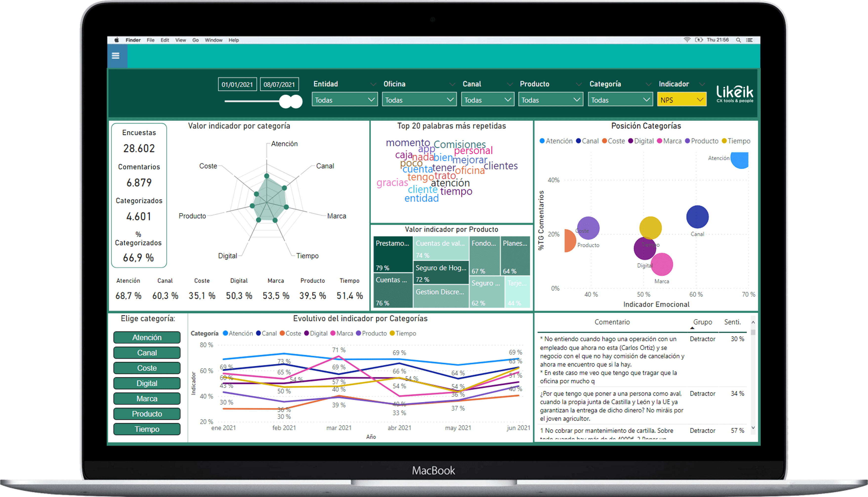The width and height of the screenshot is (868, 497).
Task: Collapse the Producto filter header chevron
Action: (579, 84)
